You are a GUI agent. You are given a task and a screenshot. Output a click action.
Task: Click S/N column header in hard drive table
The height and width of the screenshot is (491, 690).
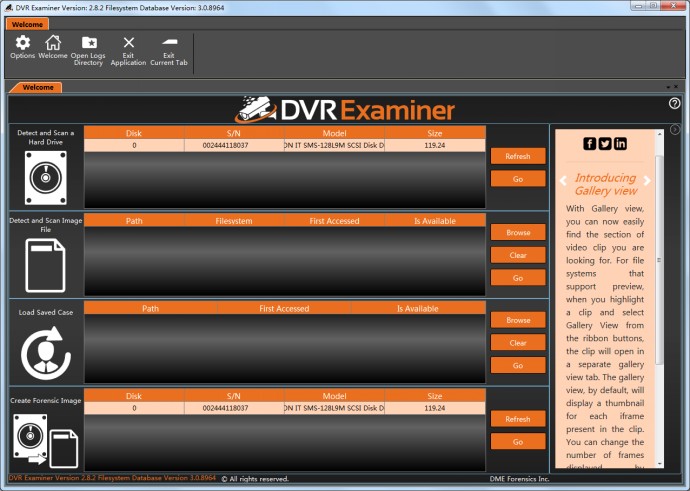click(x=234, y=133)
